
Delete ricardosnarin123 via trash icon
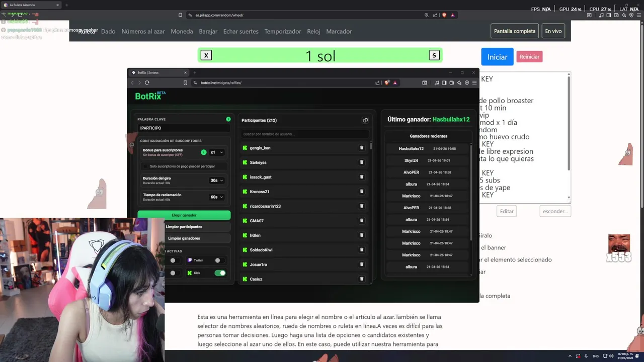[x=361, y=206]
